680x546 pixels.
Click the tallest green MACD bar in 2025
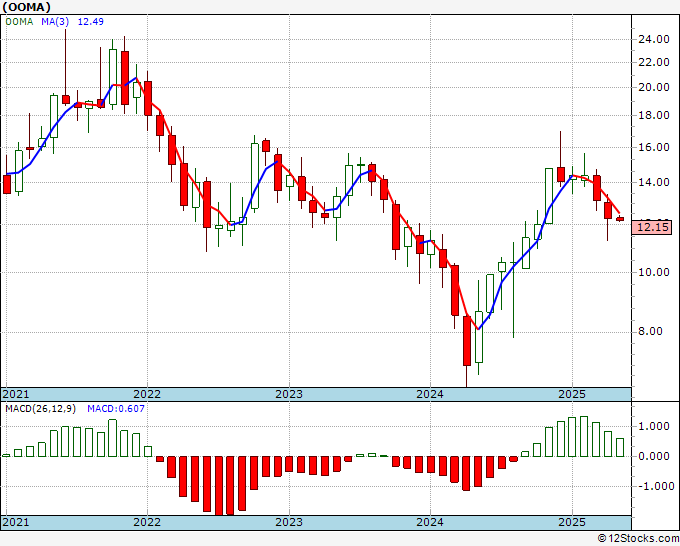pyautogui.click(x=584, y=437)
